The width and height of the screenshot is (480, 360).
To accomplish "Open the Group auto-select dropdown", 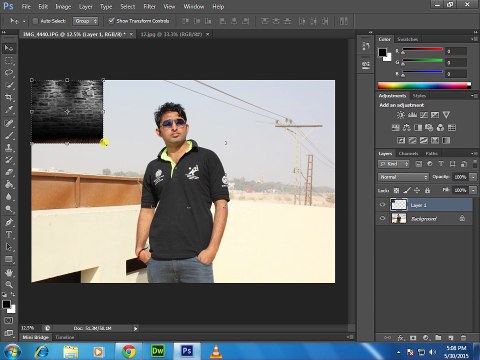I will click(x=85, y=21).
